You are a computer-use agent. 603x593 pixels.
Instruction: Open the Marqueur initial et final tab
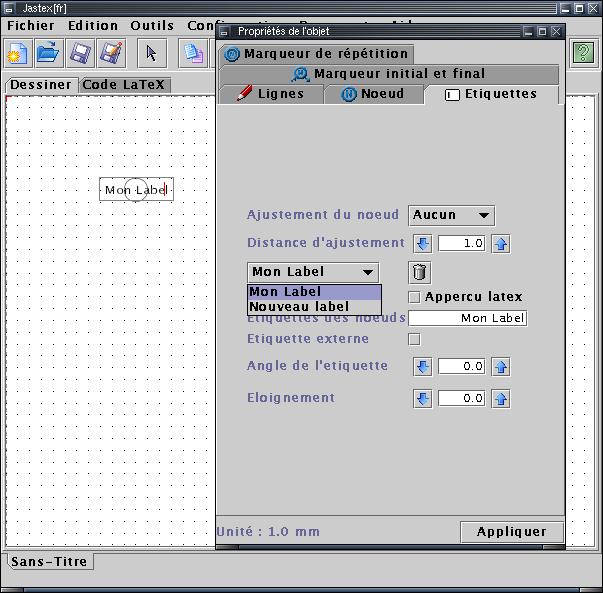pyautogui.click(x=388, y=74)
